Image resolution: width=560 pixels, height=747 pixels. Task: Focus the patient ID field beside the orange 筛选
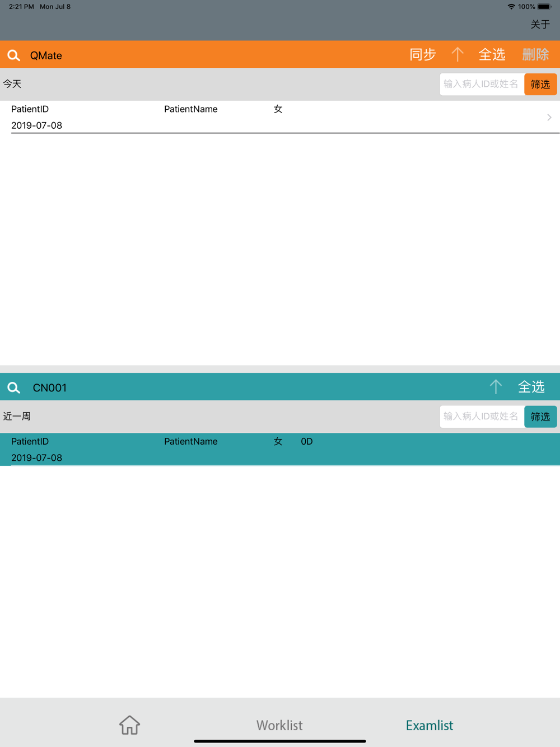(482, 85)
